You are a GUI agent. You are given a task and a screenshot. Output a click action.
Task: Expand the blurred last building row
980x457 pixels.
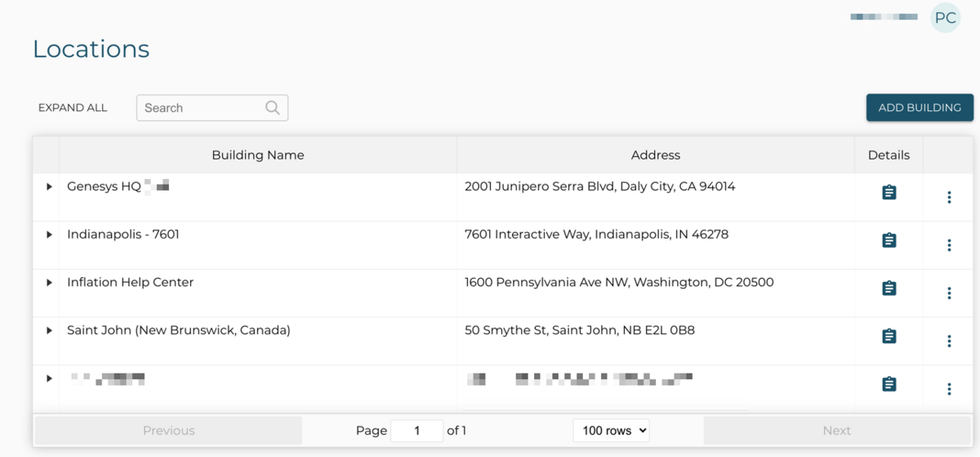(49, 379)
